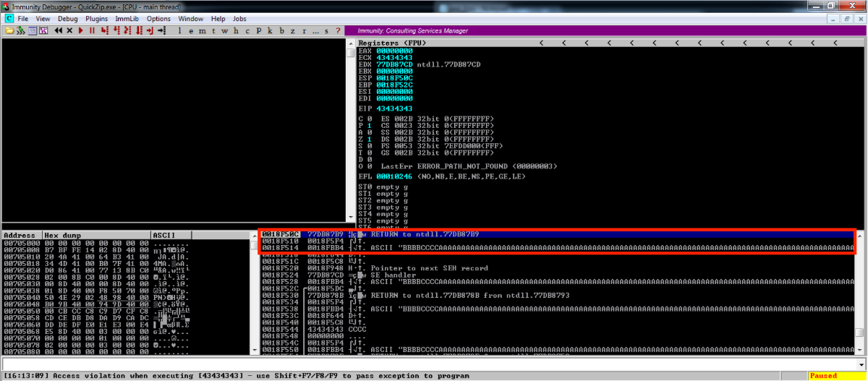Open the ImmLib menu
The height and width of the screenshot is (381, 868).
click(x=127, y=18)
